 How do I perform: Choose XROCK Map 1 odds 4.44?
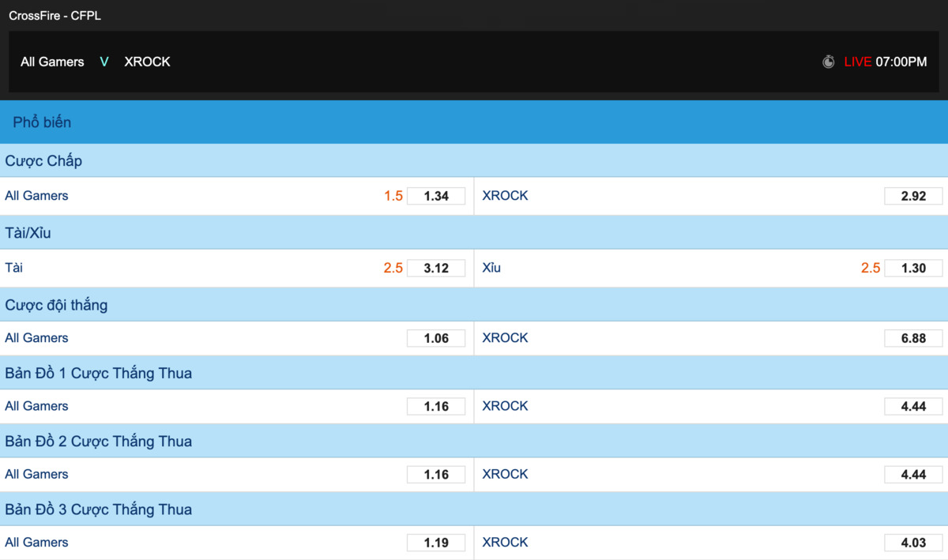pyautogui.click(x=913, y=406)
